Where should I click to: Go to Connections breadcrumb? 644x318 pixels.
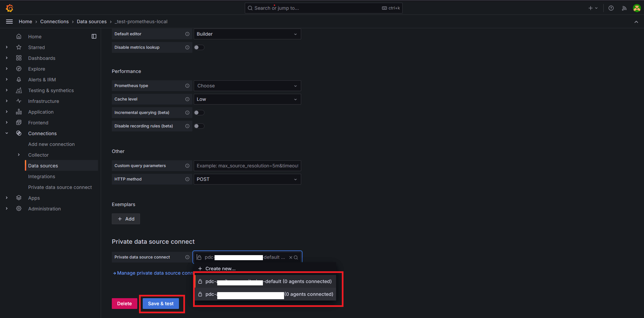click(x=54, y=22)
